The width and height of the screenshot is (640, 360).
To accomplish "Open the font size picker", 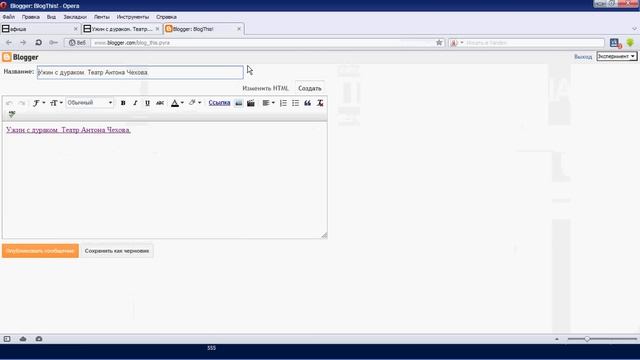I will click(56, 103).
